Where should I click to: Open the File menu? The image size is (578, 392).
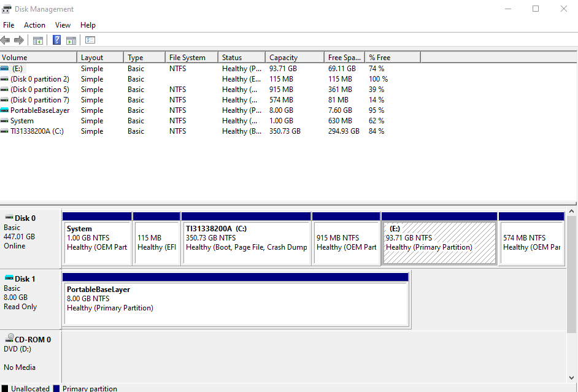coord(9,25)
